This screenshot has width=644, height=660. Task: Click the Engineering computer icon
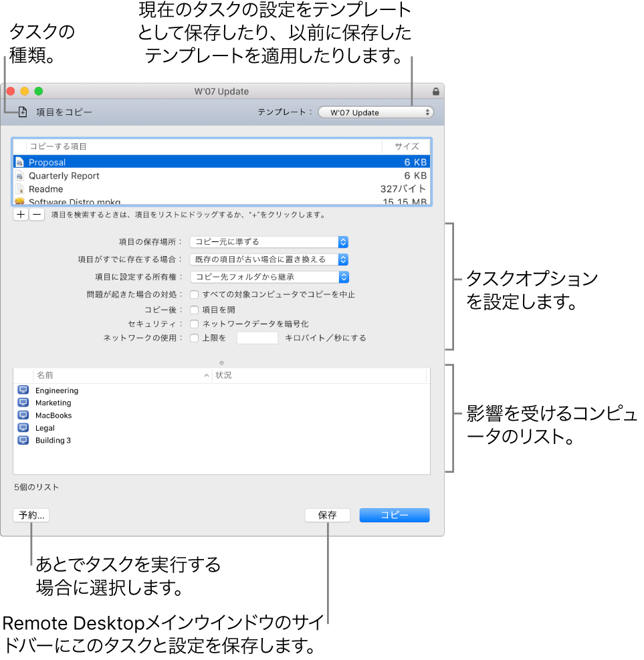pos(23,390)
